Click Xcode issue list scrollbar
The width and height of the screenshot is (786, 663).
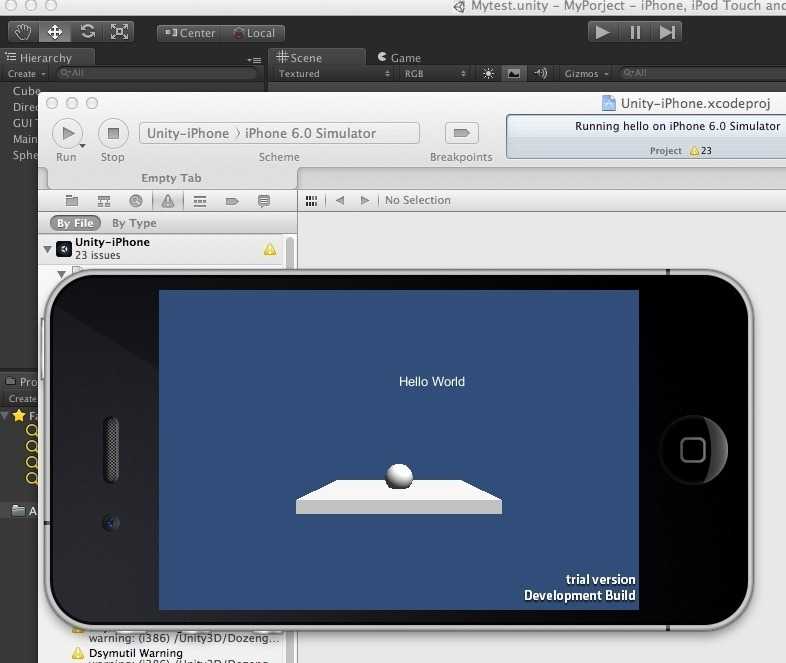point(289,252)
